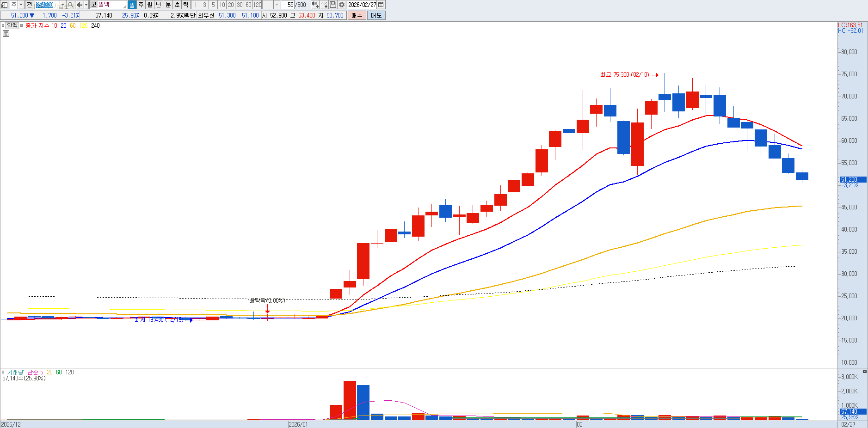Click the panel layout icon at far left

(x=5, y=5)
